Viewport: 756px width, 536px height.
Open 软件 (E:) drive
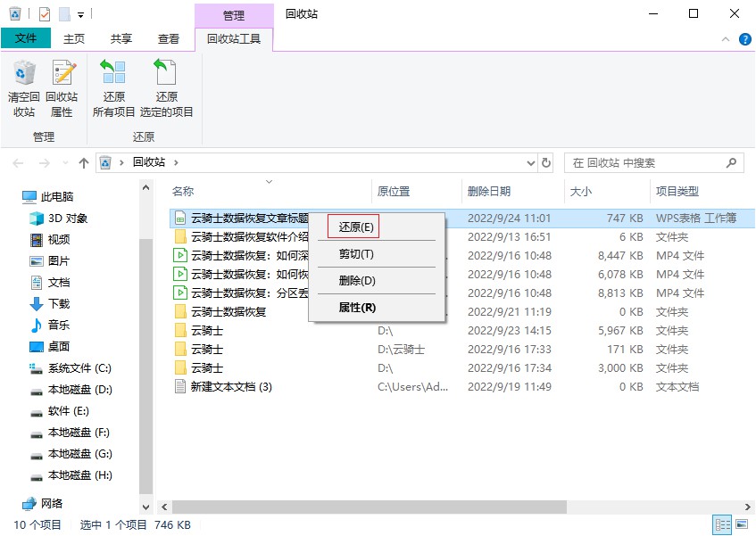tap(59, 411)
